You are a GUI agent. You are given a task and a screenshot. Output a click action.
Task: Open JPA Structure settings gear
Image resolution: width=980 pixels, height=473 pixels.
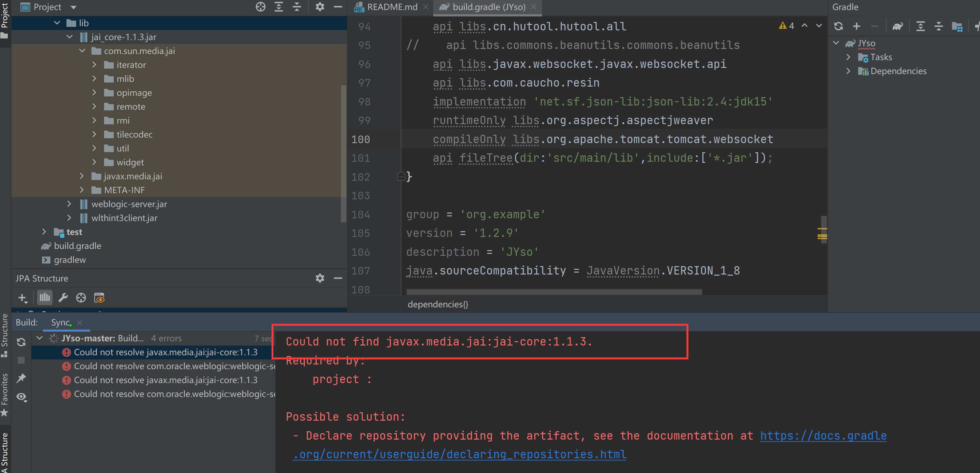click(320, 278)
